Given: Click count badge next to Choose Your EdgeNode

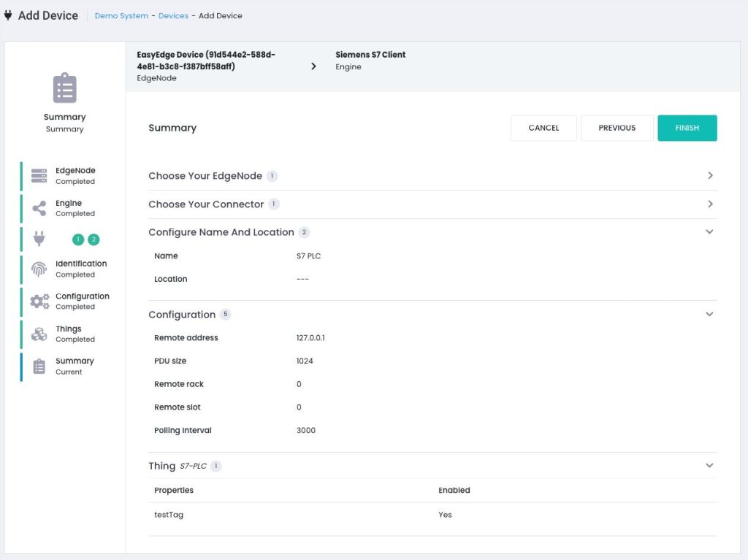Looking at the screenshot, I should click(272, 176).
